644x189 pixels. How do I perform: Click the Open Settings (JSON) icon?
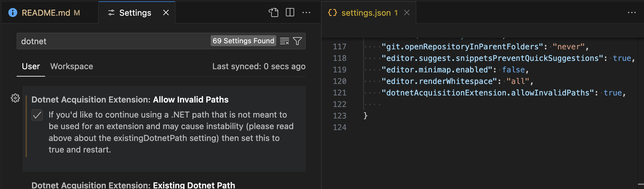[x=273, y=12]
